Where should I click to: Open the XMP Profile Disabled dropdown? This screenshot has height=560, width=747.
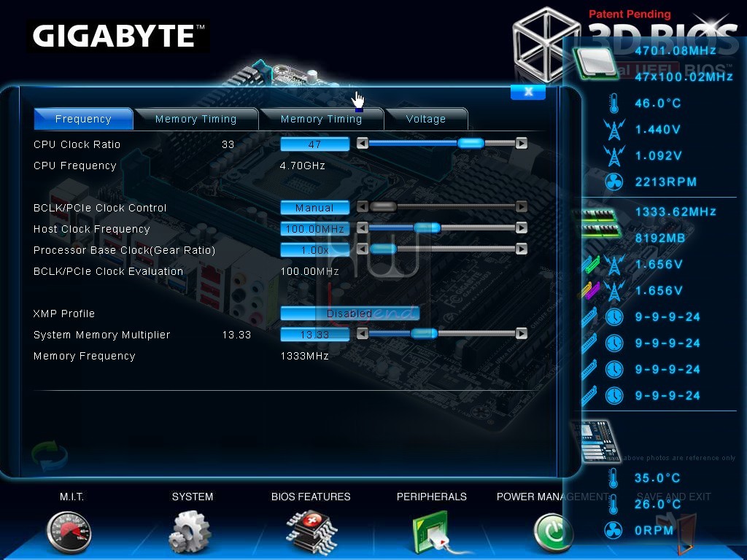click(x=349, y=314)
